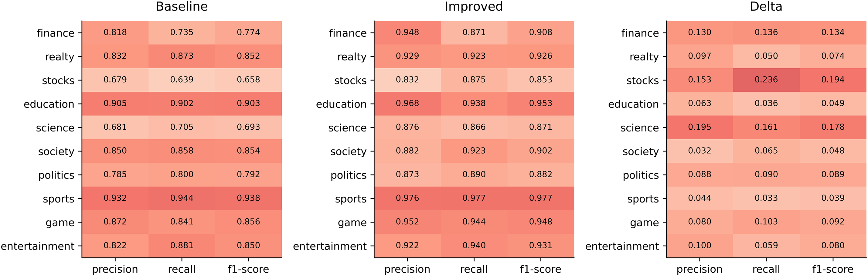Viewport: 868px width, 276px height.
Task: Click the stocks recall cell in Baseline heatmap
Action: point(182,80)
